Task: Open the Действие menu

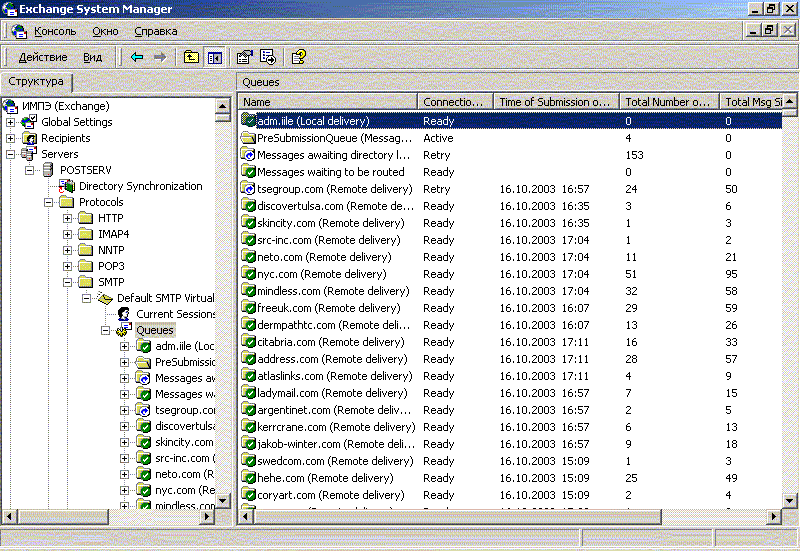Action: 43,57
